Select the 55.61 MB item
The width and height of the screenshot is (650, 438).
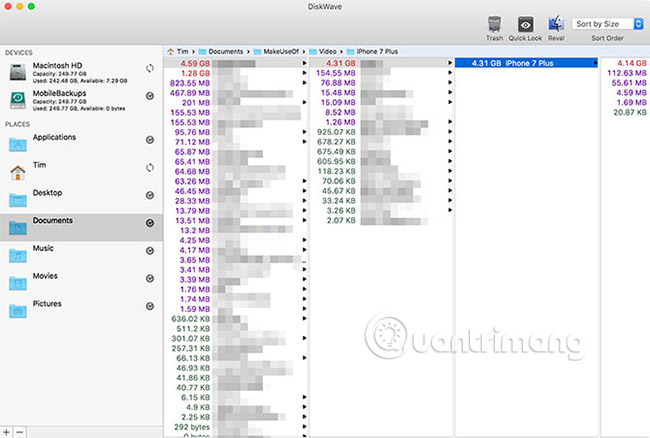tap(625, 83)
